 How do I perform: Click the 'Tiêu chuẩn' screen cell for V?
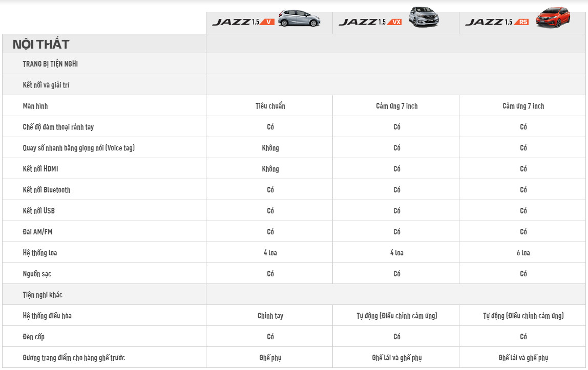[x=270, y=106]
